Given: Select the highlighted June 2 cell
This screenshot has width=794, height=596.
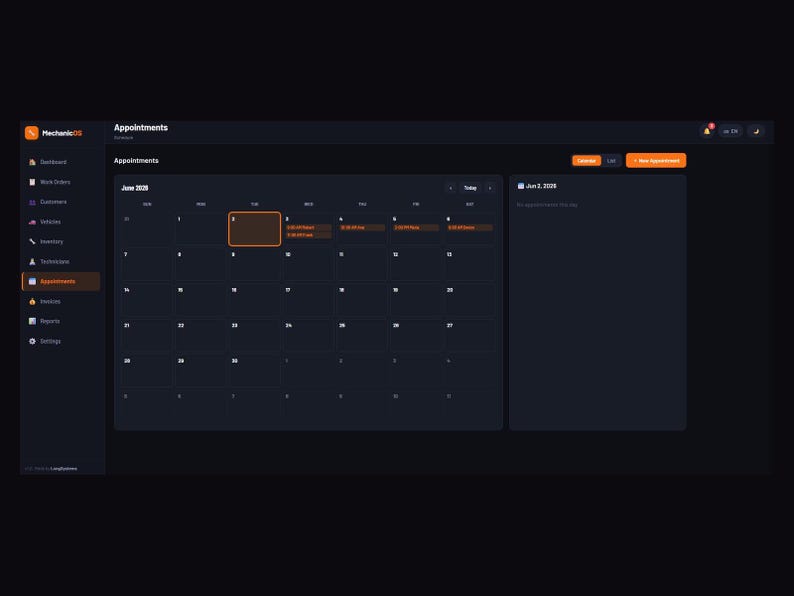Looking at the screenshot, I should pos(254,229).
